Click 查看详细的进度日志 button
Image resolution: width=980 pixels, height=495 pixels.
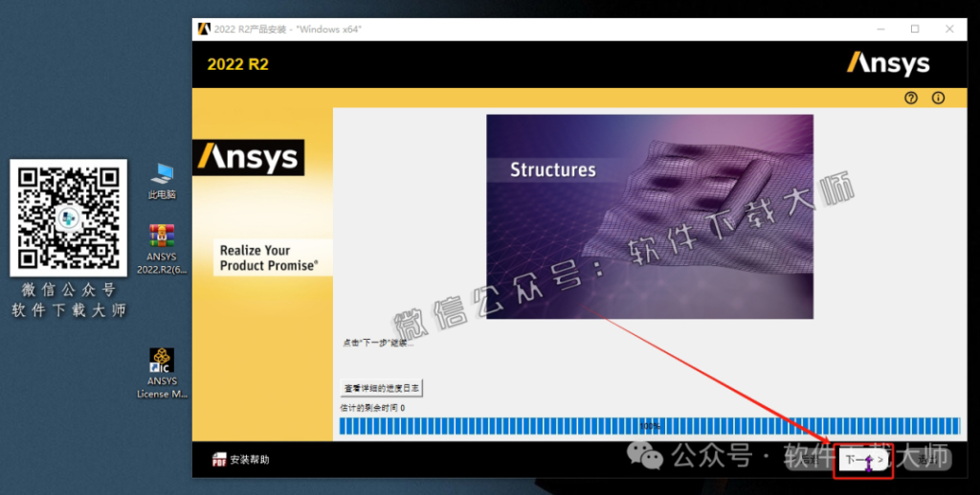click(381, 388)
